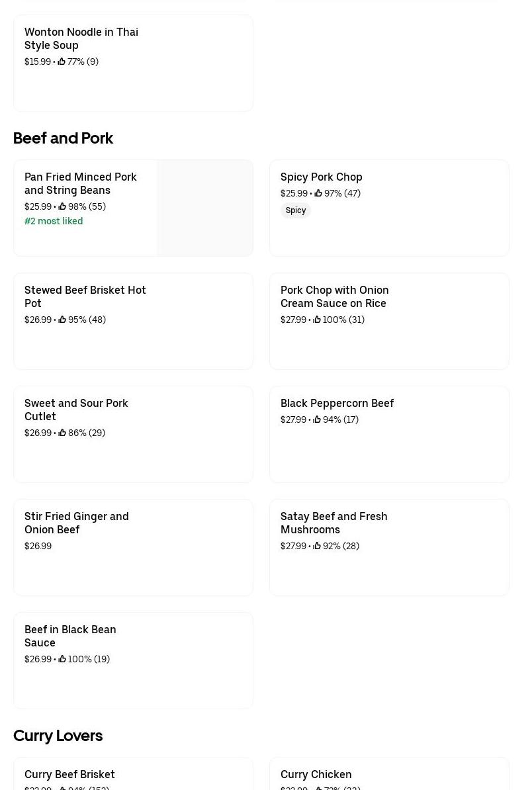
Task: Click thumbs-up icon for Spicy Pork Chop
Action: click(x=318, y=193)
